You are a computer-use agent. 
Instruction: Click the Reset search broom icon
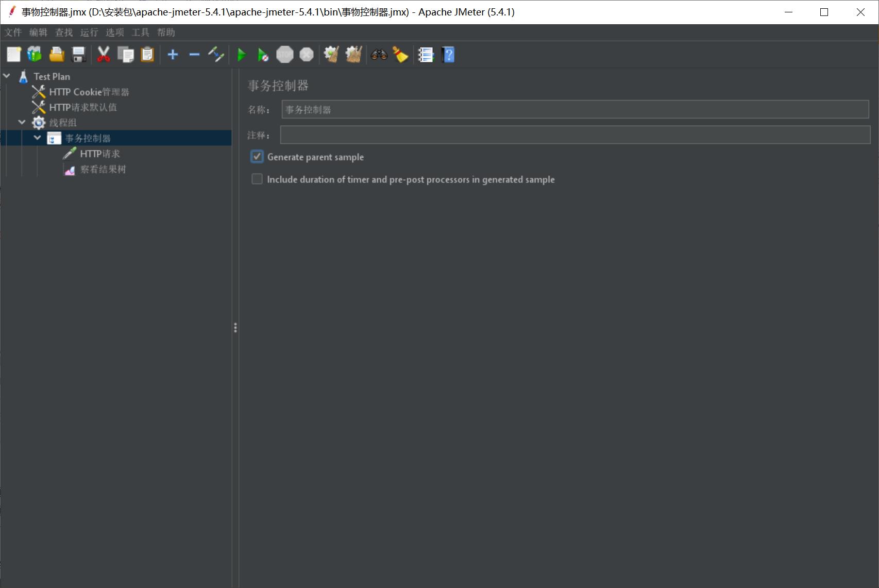pyautogui.click(x=400, y=55)
